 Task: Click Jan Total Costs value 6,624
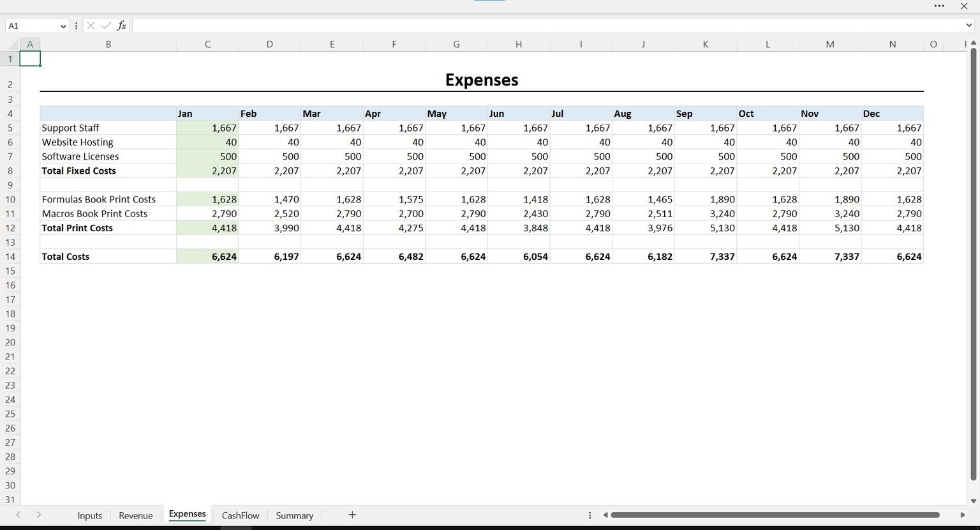click(x=207, y=257)
